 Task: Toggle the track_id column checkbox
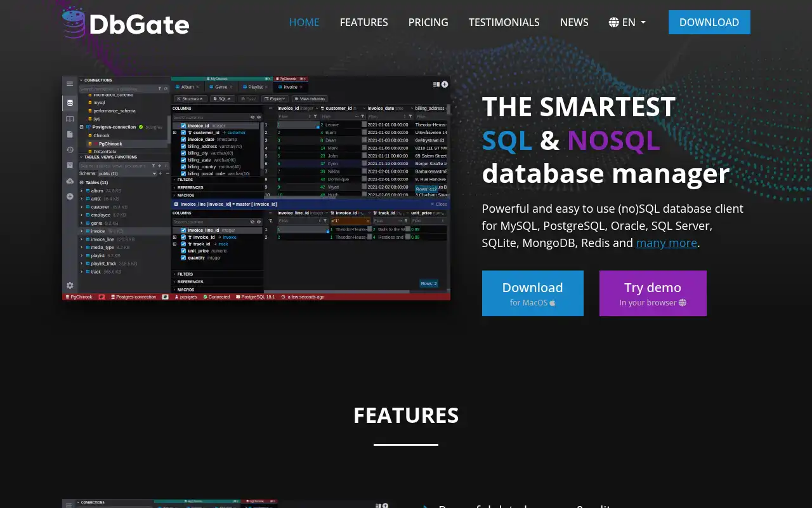(x=183, y=244)
